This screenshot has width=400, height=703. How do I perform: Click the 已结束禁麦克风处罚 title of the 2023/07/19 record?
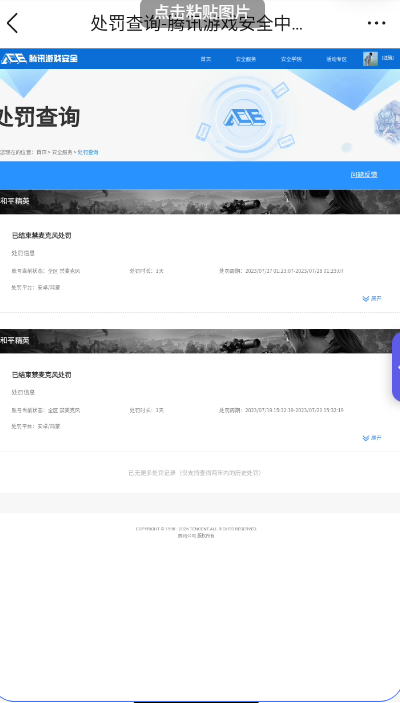[x=41, y=375]
